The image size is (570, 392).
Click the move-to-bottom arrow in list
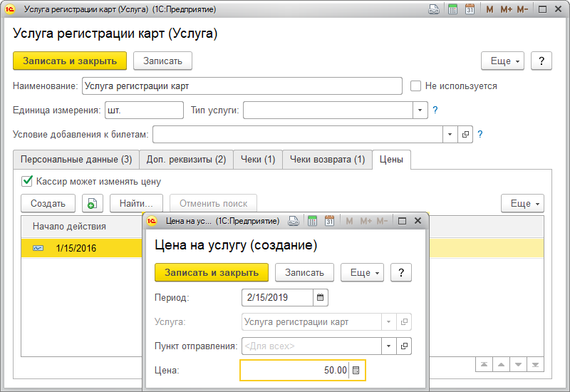tap(536, 365)
